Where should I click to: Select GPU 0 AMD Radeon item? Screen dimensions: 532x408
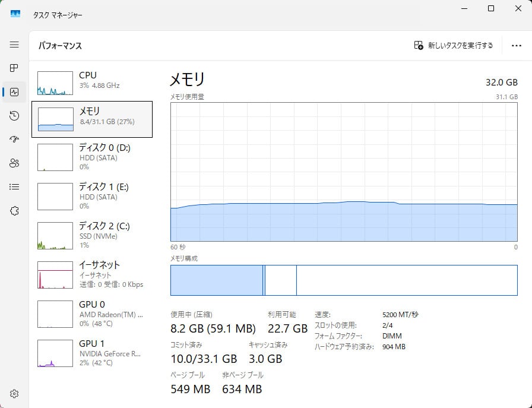coord(92,314)
